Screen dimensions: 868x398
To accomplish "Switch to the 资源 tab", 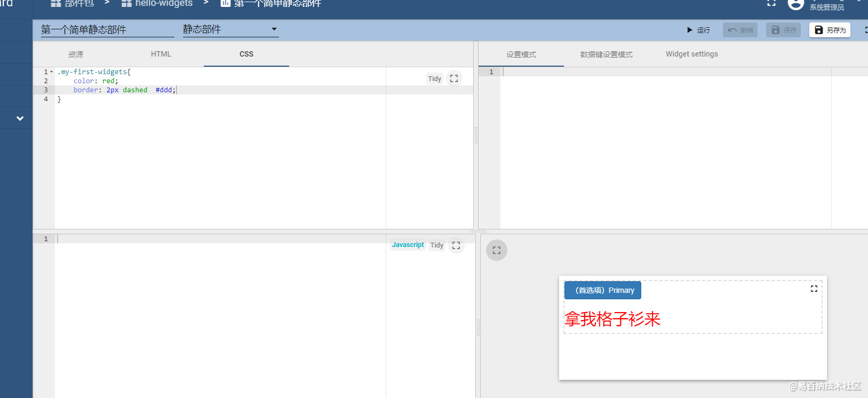I will [76, 54].
